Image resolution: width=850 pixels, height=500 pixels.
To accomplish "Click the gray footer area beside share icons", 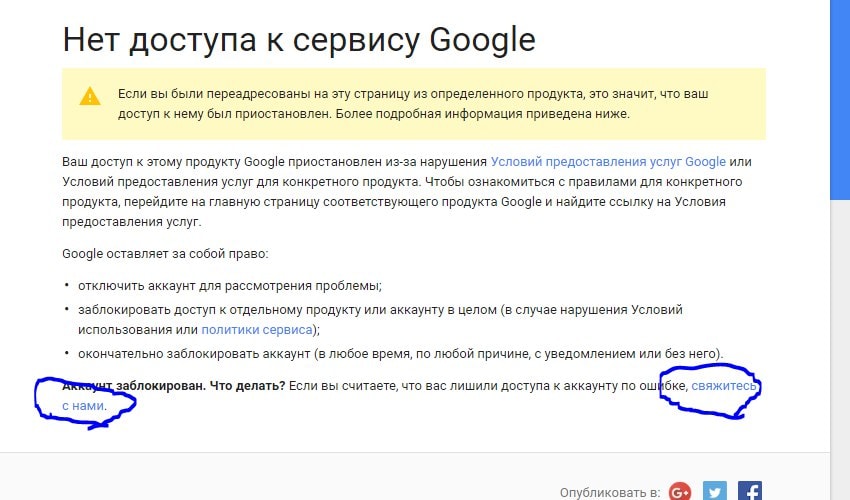I will (271, 477).
